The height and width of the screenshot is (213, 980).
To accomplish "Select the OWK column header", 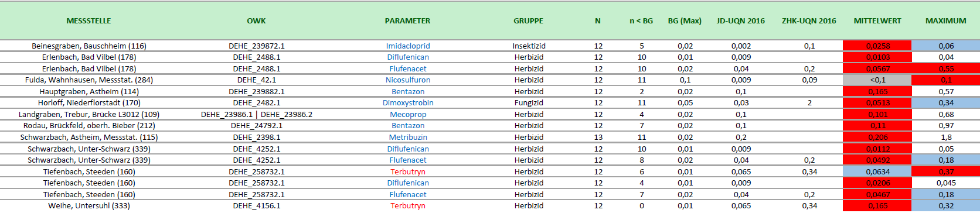I will pyautogui.click(x=256, y=21).
